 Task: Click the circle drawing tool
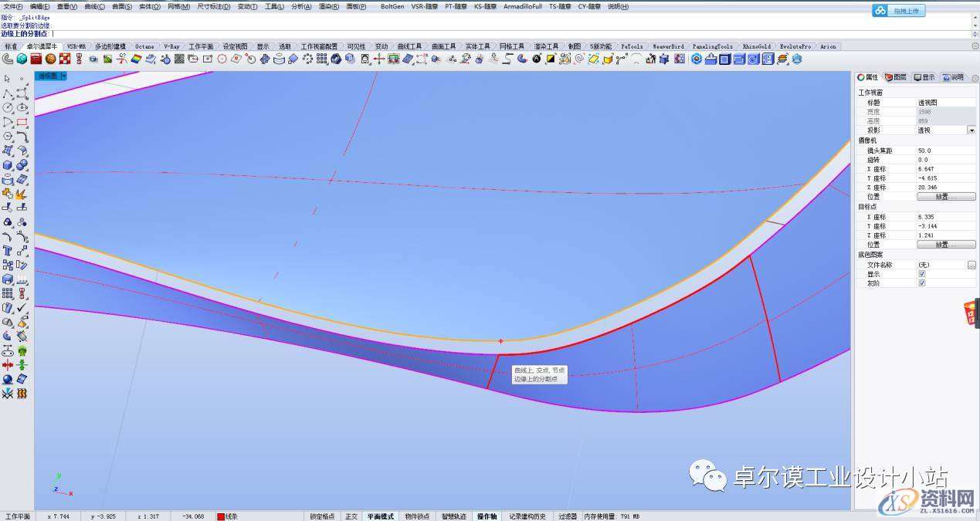coord(7,107)
